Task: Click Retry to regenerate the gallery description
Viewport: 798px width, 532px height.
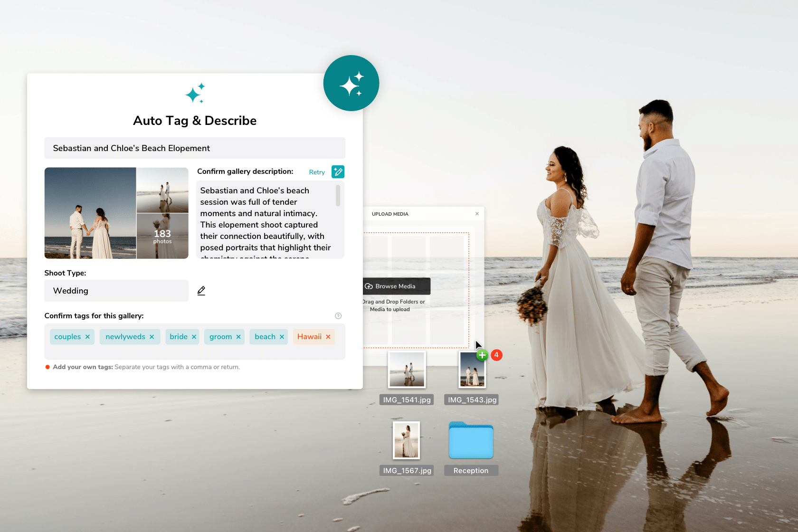Action: 316,172
